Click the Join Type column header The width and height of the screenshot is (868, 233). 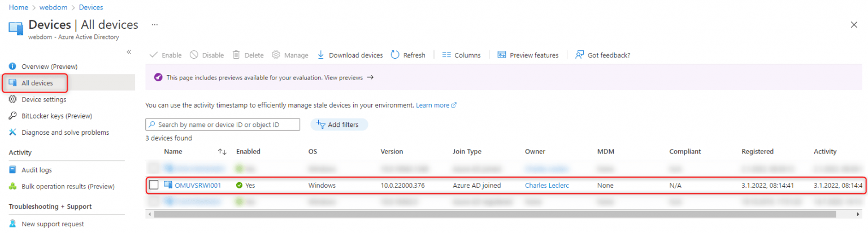467,152
